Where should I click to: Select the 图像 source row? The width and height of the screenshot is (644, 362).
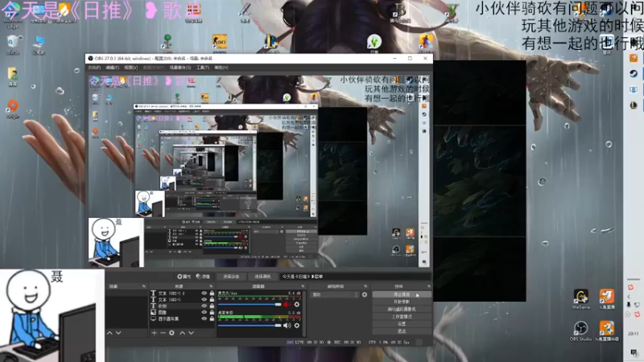[x=182, y=312]
